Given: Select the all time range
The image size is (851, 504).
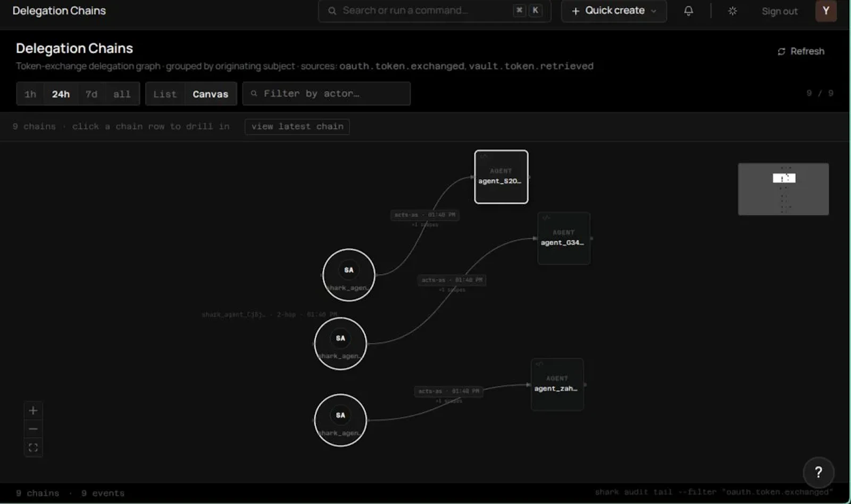Looking at the screenshot, I should pos(122,94).
